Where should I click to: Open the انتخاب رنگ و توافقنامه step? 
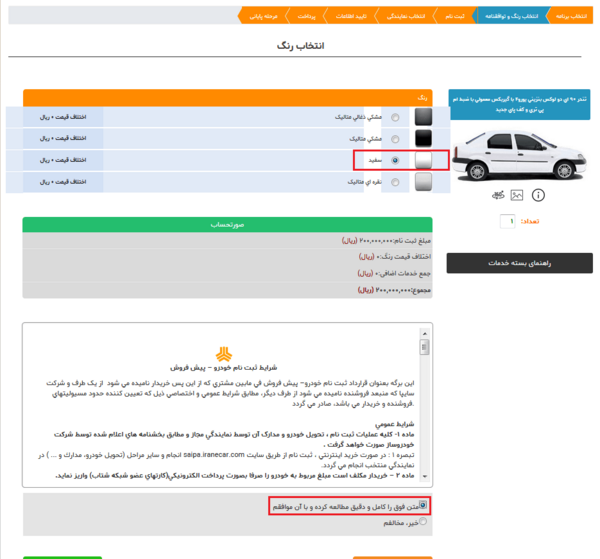512,16
